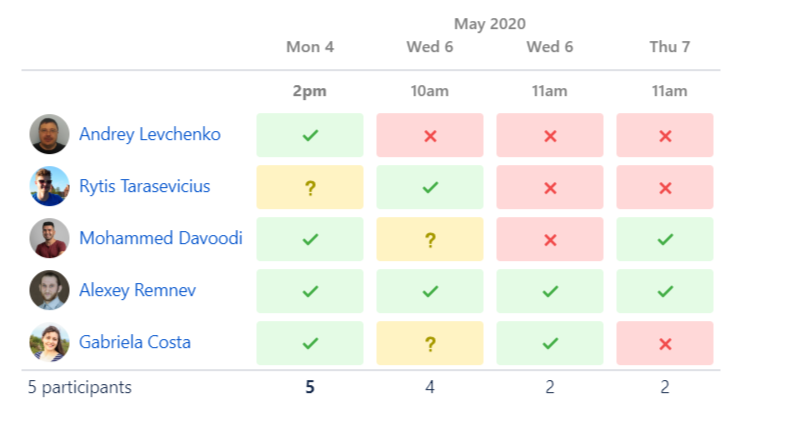The height and width of the screenshot is (448, 787).
Task: Click the 2pm time slot header
Action: pos(310,91)
